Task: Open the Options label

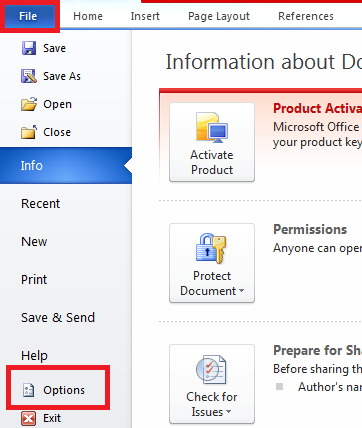Action: 64,390
